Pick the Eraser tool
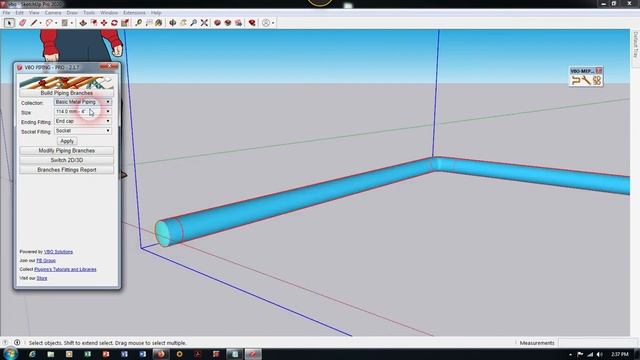The height and width of the screenshot is (360, 640). tap(22, 23)
